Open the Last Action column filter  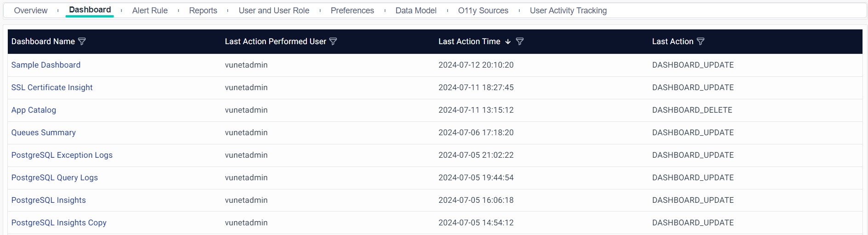(701, 41)
